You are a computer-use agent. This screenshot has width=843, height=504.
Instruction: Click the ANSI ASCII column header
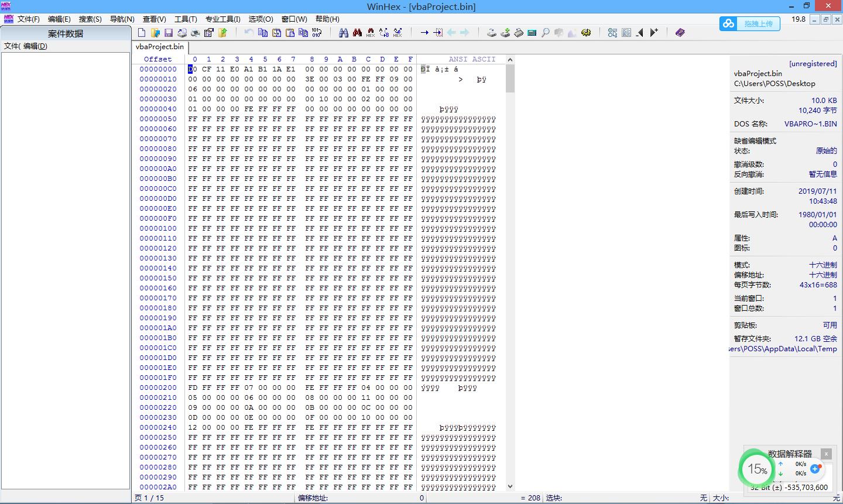pos(472,59)
